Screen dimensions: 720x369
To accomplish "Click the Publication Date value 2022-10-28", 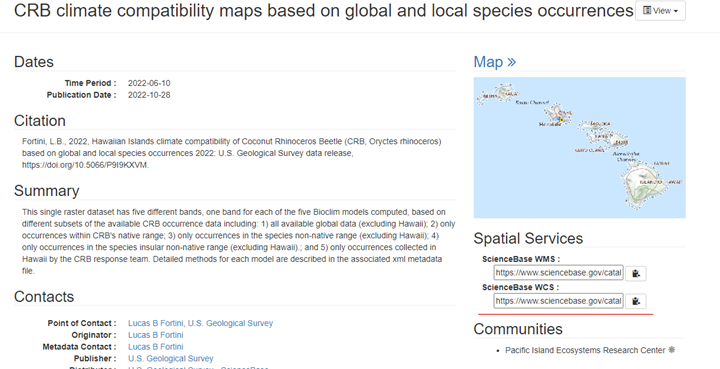I will (x=149, y=95).
